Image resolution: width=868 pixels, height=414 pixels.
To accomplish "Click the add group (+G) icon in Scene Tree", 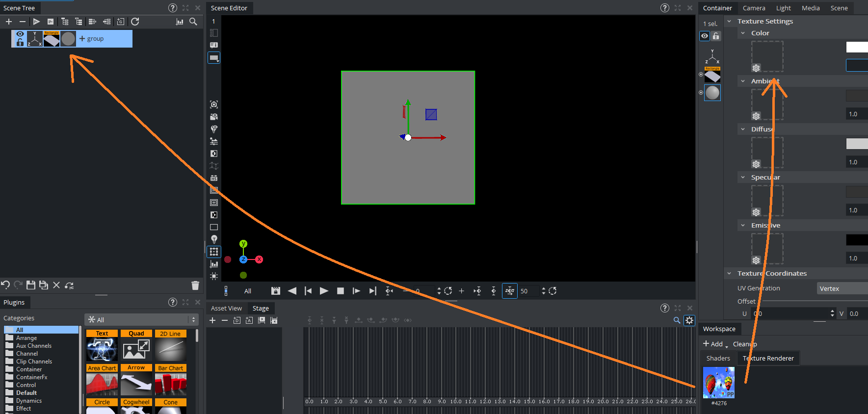I will (121, 22).
